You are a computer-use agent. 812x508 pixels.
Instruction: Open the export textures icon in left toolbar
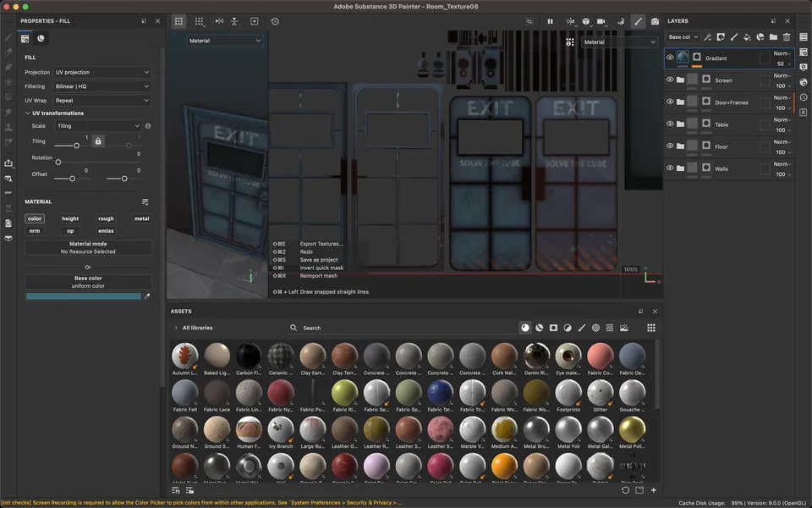click(8, 163)
